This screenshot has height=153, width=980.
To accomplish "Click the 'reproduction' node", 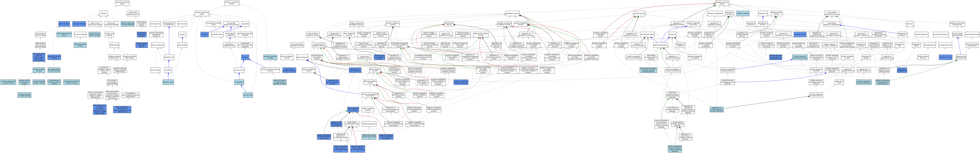I will tap(763, 13).
